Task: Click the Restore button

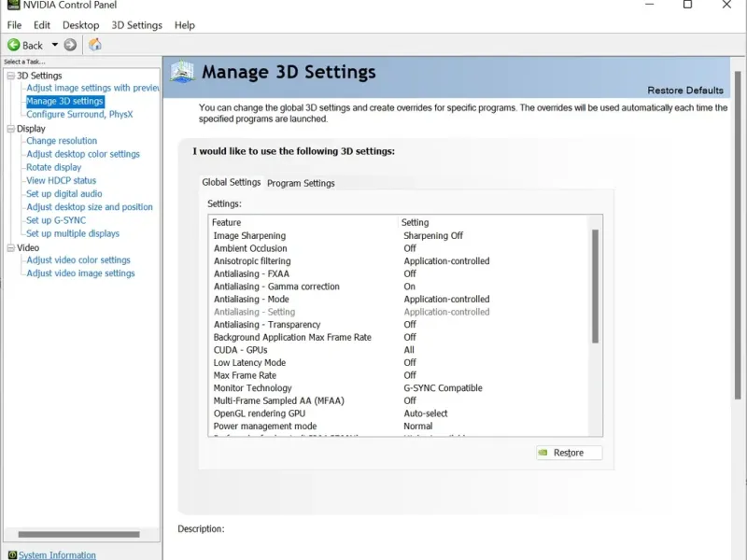Action: coord(569,453)
